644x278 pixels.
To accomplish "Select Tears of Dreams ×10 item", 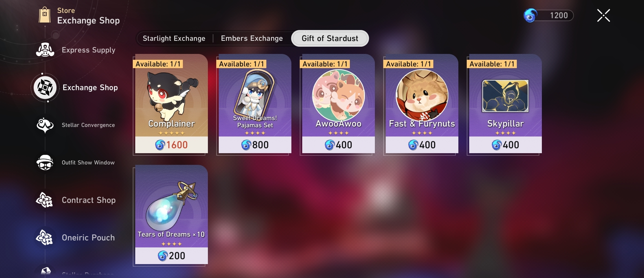I will click(x=171, y=215).
